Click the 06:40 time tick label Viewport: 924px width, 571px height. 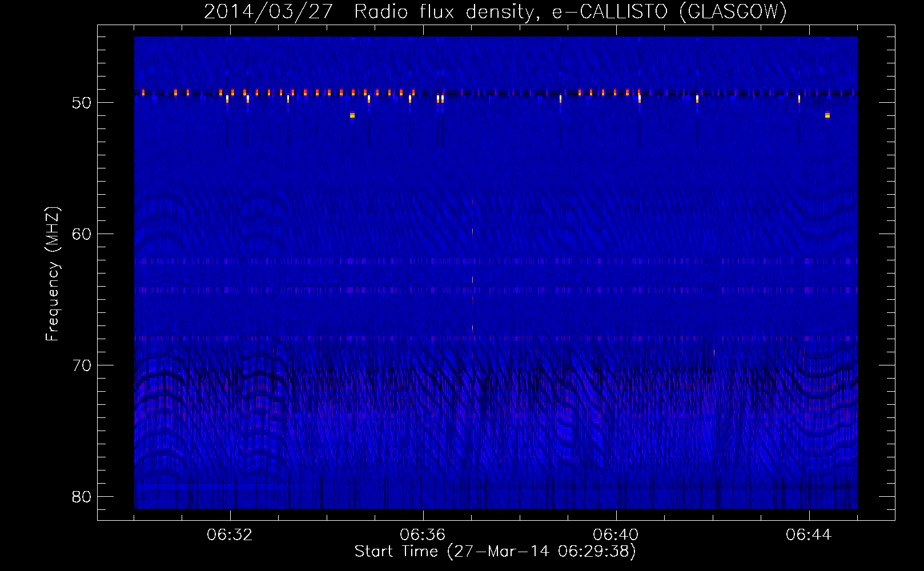616,535
